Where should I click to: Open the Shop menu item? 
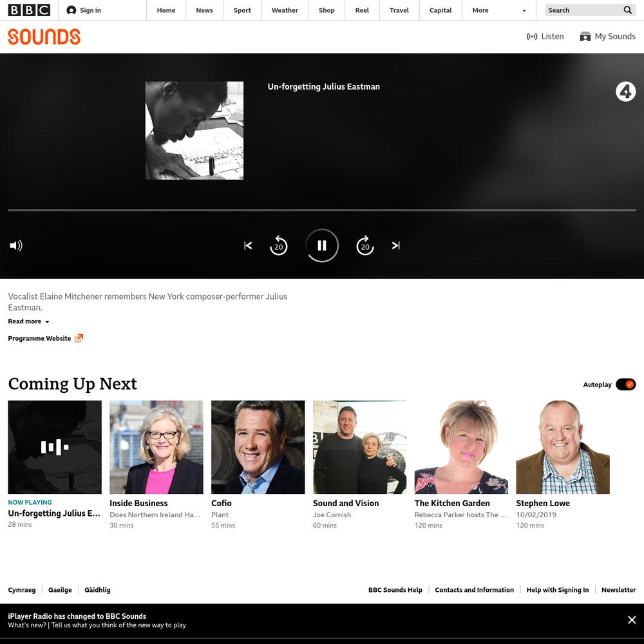coord(327,10)
